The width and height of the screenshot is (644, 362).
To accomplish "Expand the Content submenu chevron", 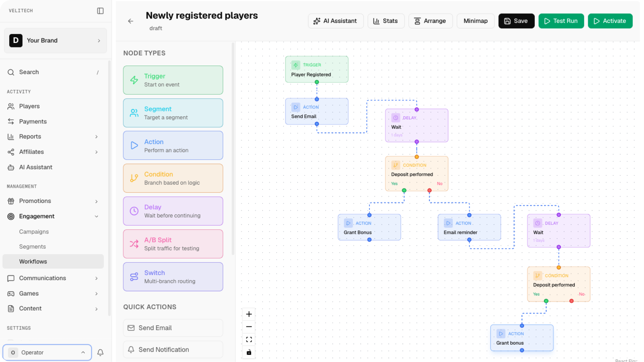I will (x=97, y=309).
